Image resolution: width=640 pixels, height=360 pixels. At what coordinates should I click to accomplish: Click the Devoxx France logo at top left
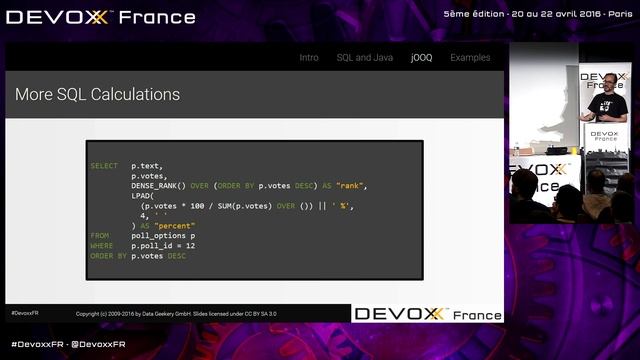tap(100, 17)
